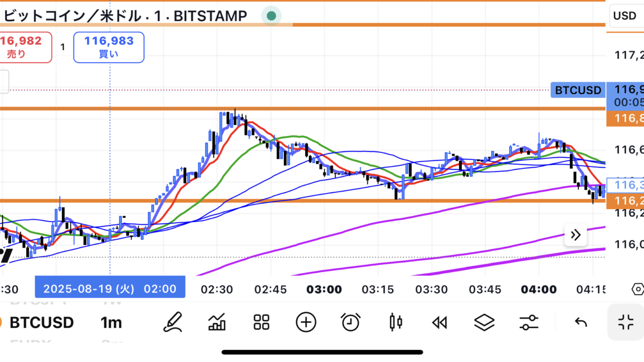Start bar replay with the rewind icon

coord(440,322)
